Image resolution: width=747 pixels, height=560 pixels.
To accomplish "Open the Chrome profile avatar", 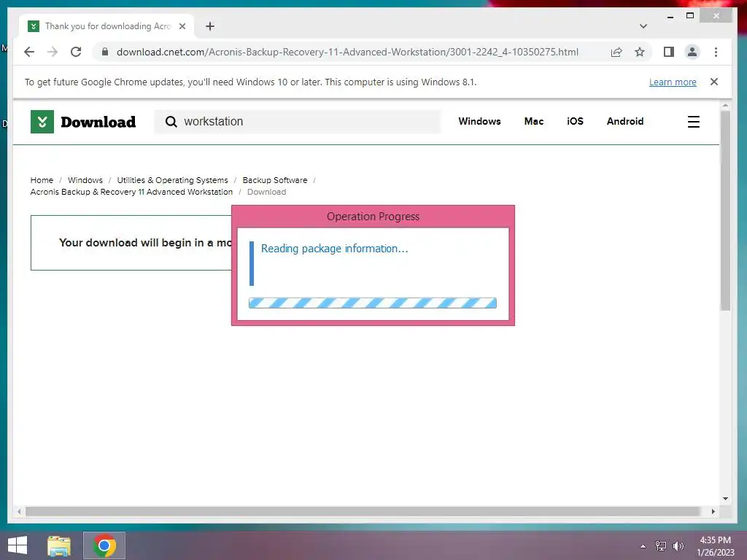I will pyautogui.click(x=692, y=52).
